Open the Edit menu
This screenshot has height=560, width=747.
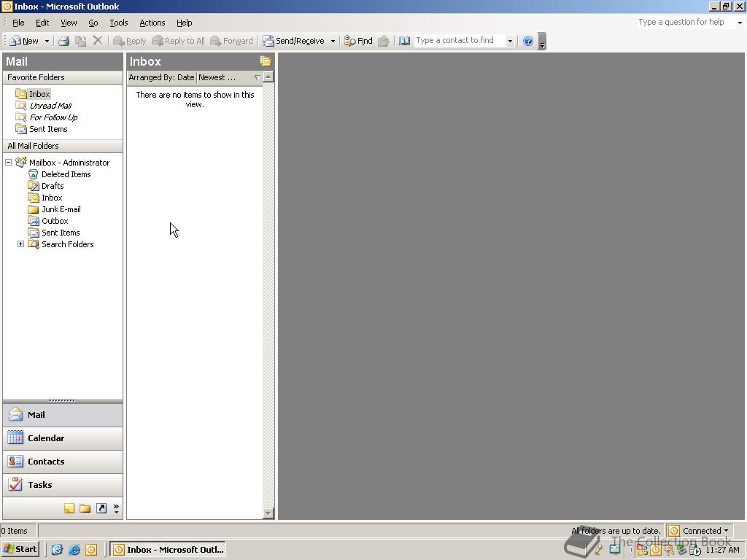(42, 23)
